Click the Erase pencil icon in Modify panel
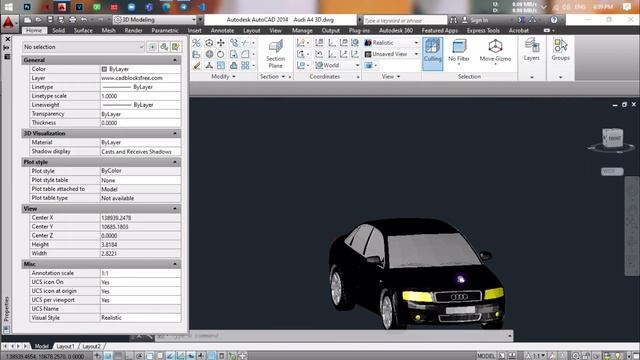Screen dimensions: 640x360 point(197,65)
